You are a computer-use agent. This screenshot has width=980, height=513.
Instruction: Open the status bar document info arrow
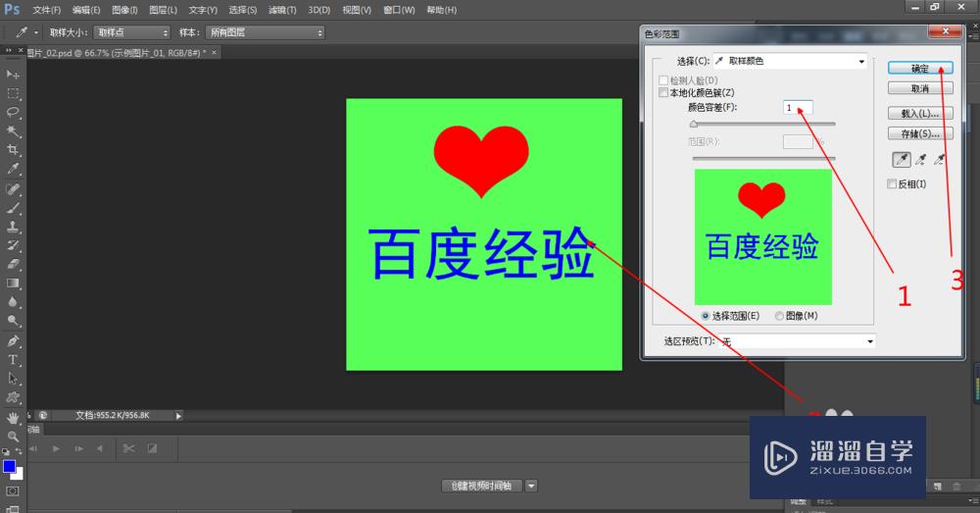178,416
